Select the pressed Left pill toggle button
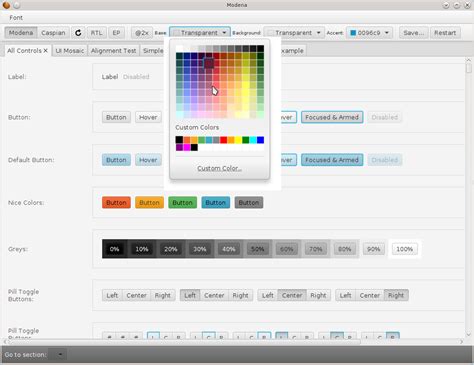This screenshot has width=474, height=365. tap(190, 295)
